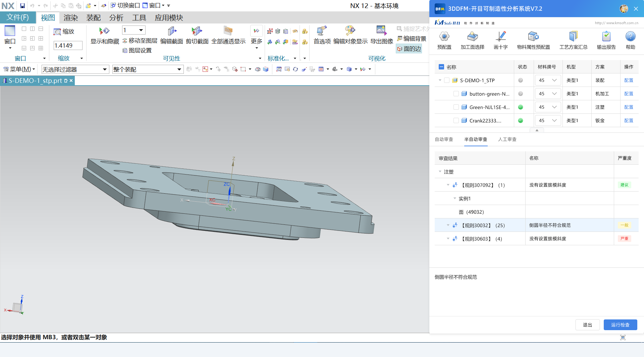Click the 运行检查 run check button
This screenshot has width=644, height=357.
coord(620,325)
